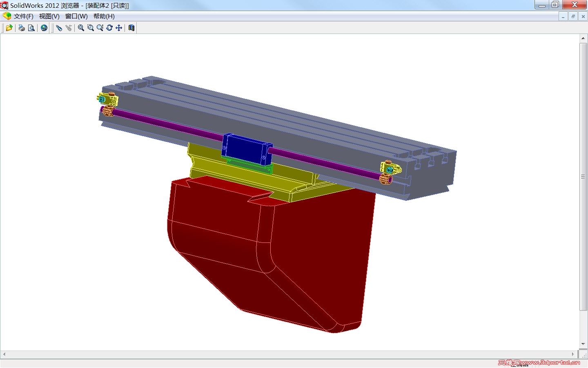Open the 文件(F) menu
Viewport: 588px width, 368px height.
24,16
